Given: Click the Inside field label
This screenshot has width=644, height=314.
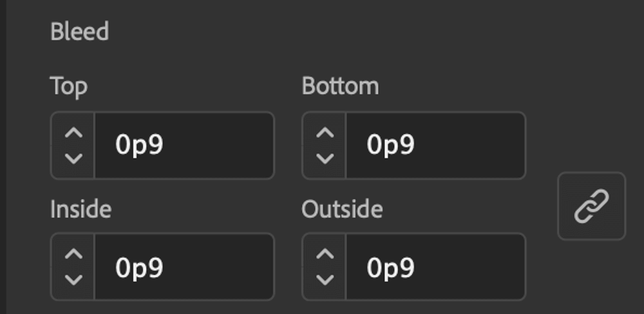Looking at the screenshot, I should click(80, 209).
